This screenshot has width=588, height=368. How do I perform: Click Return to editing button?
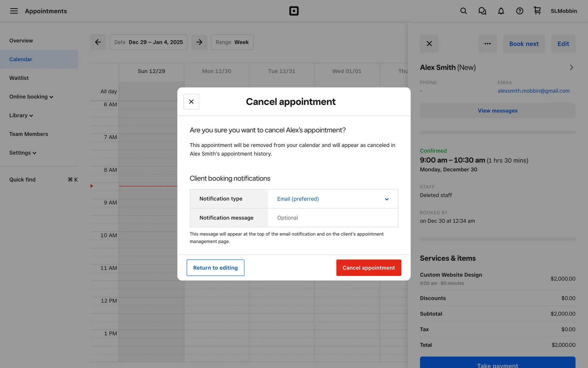[215, 268]
